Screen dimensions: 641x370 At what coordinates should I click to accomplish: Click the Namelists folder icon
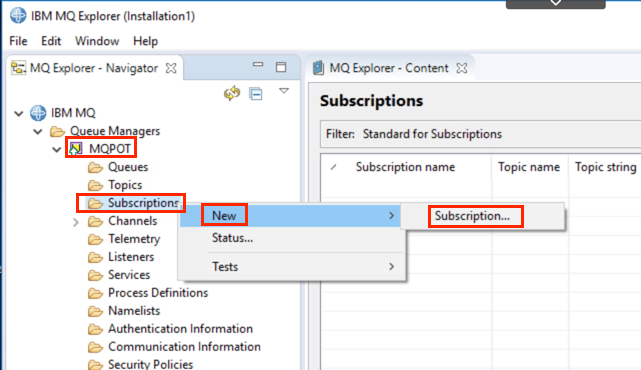tap(95, 311)
